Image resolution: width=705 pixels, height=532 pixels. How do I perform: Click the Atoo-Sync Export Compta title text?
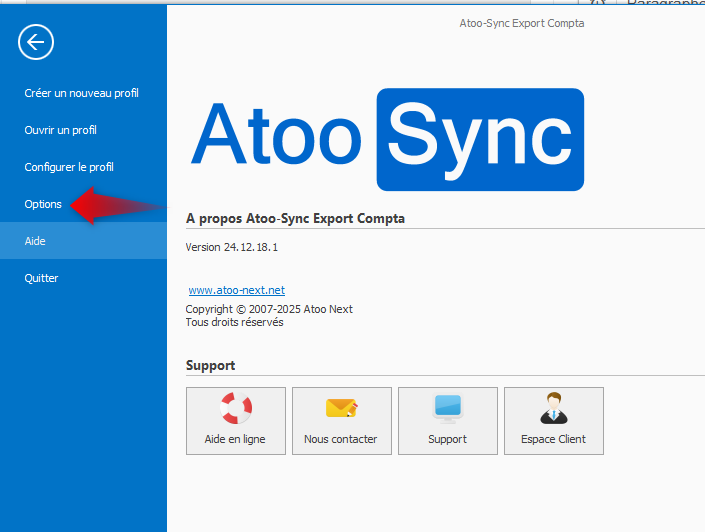point(522,23)
